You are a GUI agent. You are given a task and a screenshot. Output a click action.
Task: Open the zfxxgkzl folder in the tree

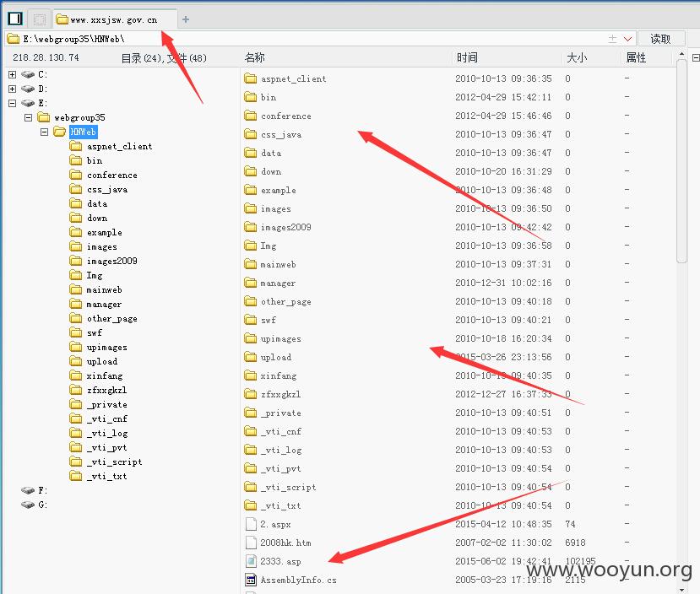click(x=106, y=390)
